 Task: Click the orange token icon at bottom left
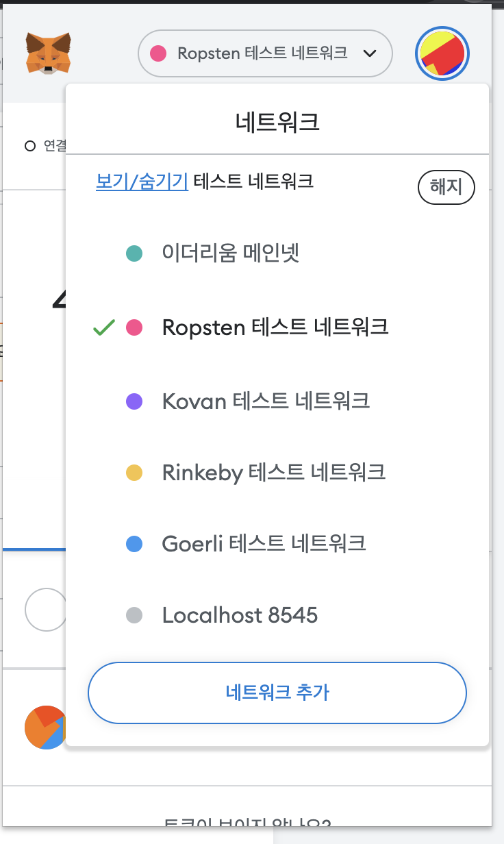click(45, 728)
